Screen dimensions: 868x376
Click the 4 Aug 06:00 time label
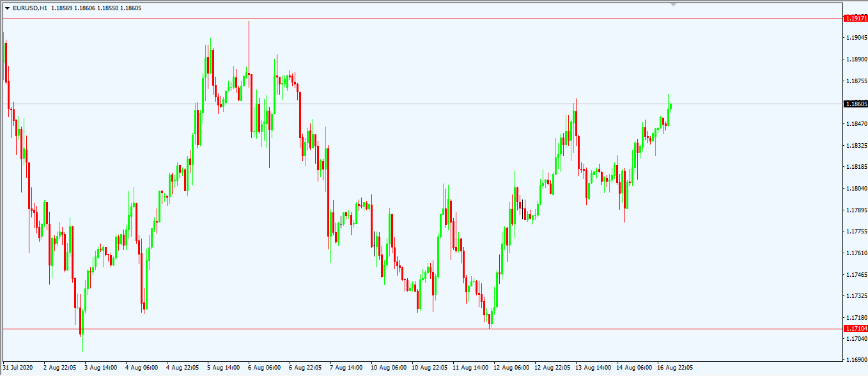pos(142,368)
